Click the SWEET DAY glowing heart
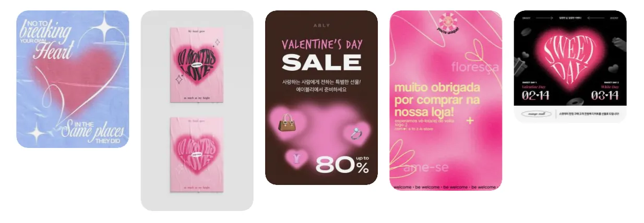Image resolution: width=644 pixels, height=223 pixels. (x=570, y=55)
